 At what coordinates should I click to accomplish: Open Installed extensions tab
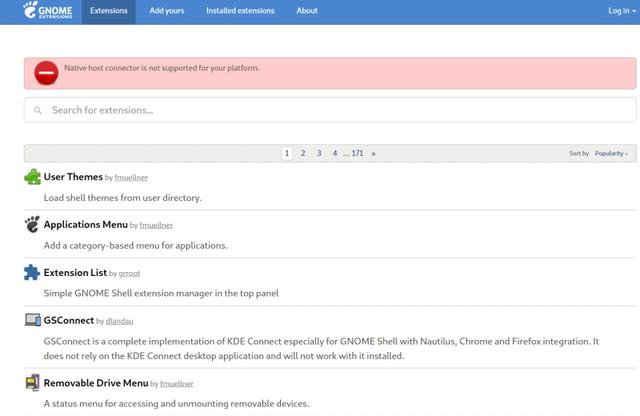(240, 11)
